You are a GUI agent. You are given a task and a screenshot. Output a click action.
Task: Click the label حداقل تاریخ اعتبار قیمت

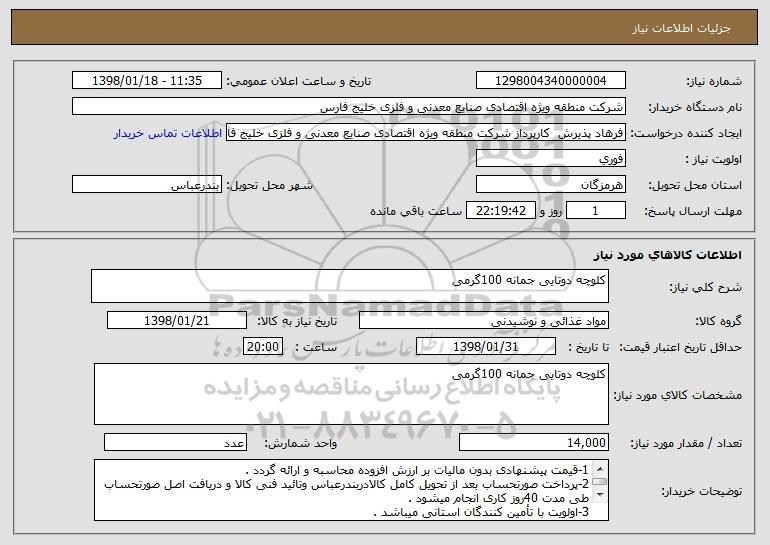point(680,347)
